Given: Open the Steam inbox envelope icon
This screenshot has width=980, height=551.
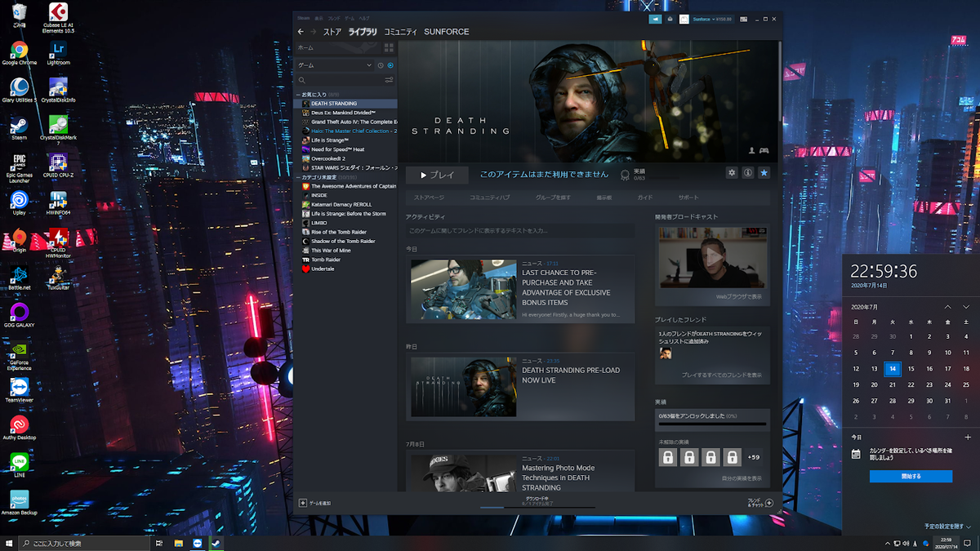Looking at the screenshot, I should click(670, 19).
